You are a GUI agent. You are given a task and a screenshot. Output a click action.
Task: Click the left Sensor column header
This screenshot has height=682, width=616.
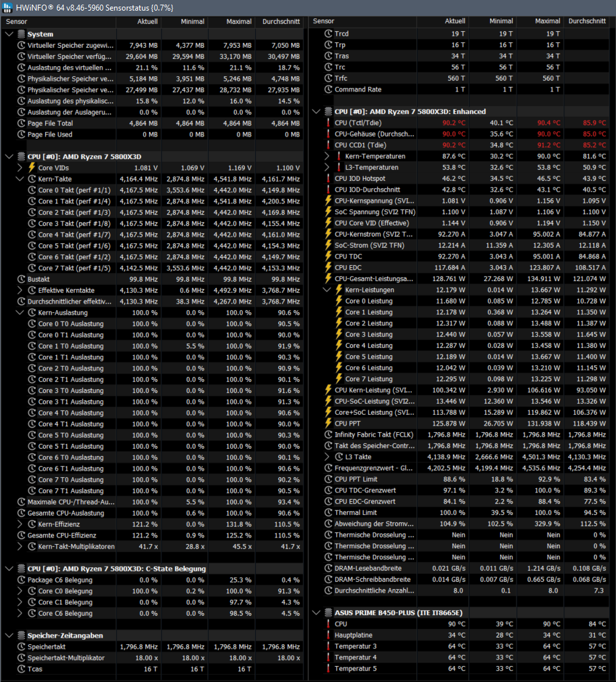(x=59, y=21)
